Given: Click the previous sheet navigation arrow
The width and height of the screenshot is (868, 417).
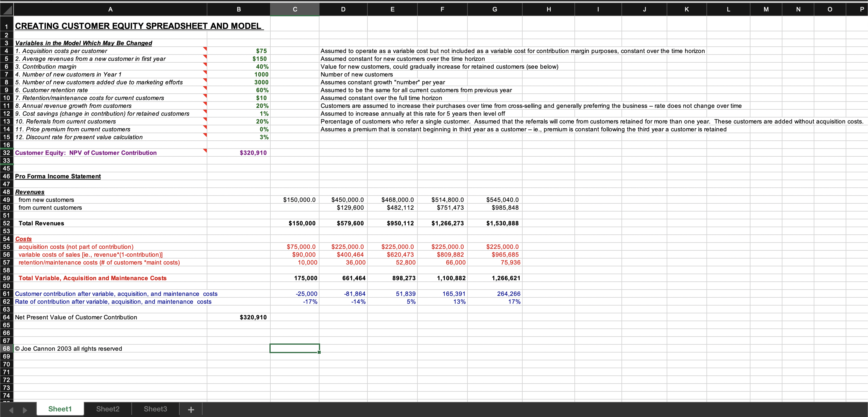Looking at the screenshot, I should (11, 410).
